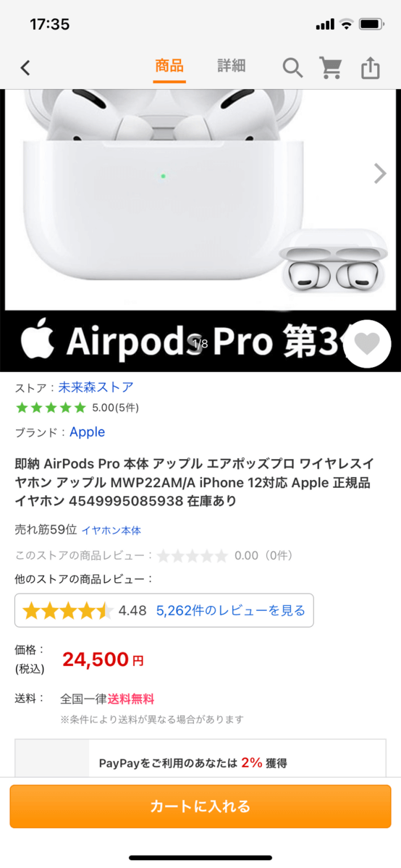401x868 pixels.
Task: Select the 商品 tab
Action: tap(169, 67)
